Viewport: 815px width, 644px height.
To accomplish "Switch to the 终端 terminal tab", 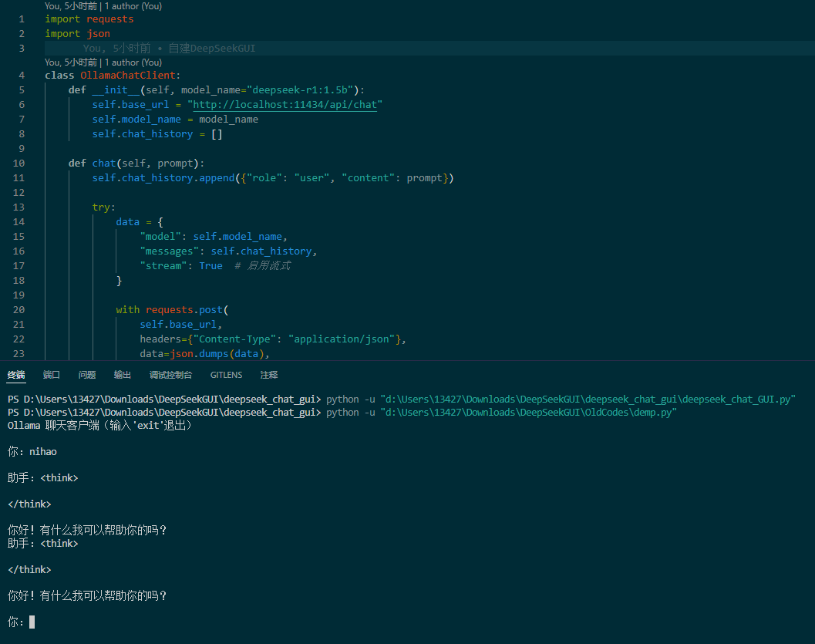I will 16,375.
